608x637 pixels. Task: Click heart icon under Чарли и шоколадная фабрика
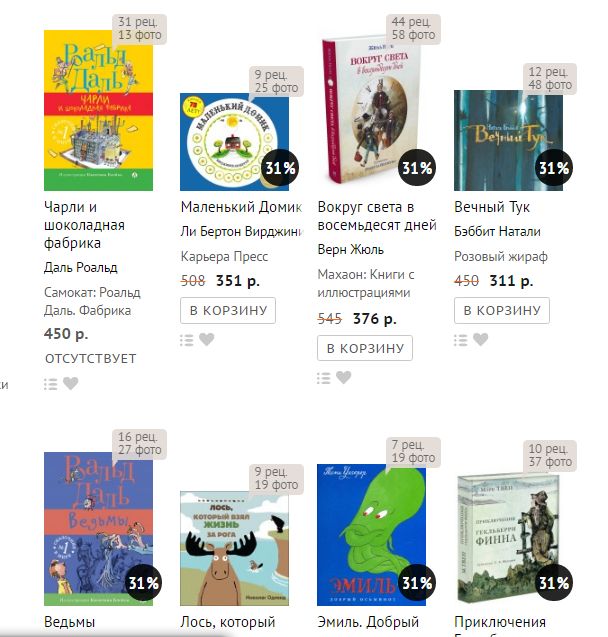pos(70,383)
